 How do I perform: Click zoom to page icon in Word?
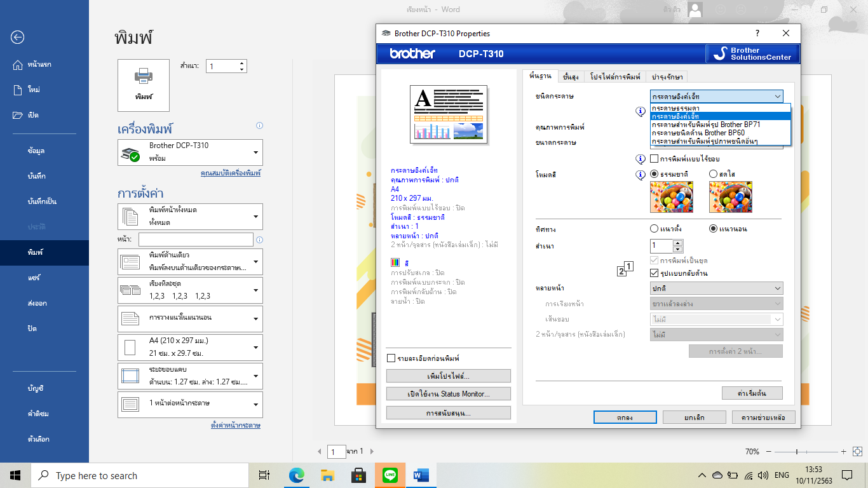857,451
